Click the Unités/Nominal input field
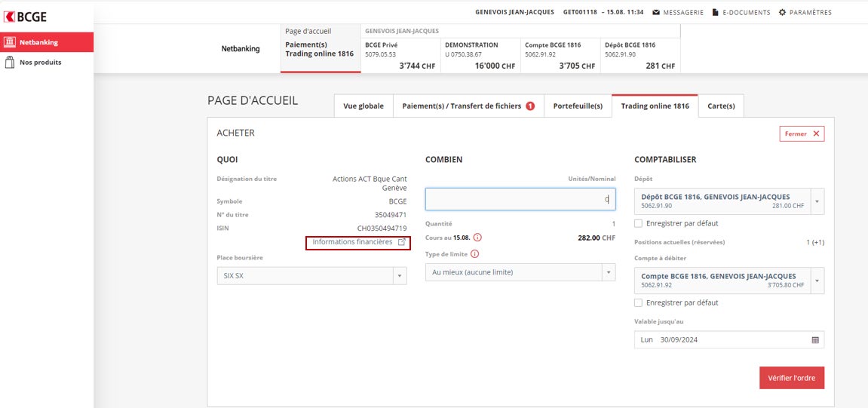Screen dimensions: 868x408 pos(520,199)
